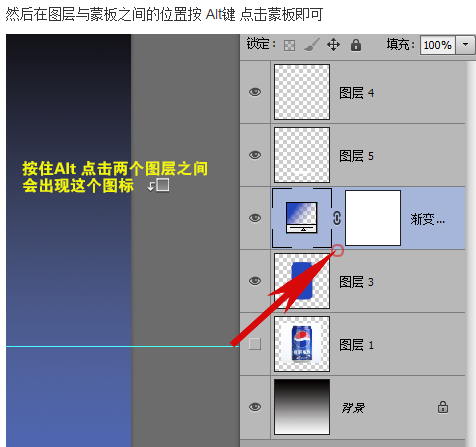Select 图层 5 thumbnail

(302, 155)
